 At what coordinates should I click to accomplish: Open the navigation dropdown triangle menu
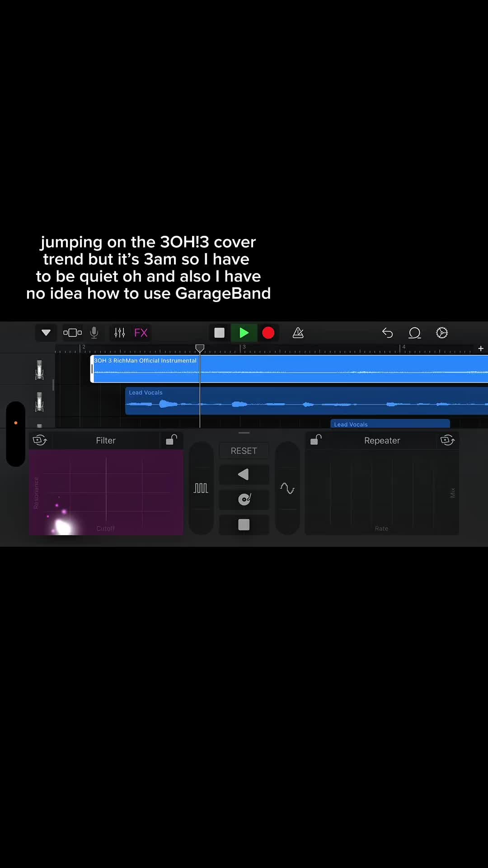(x=46, y=333)
